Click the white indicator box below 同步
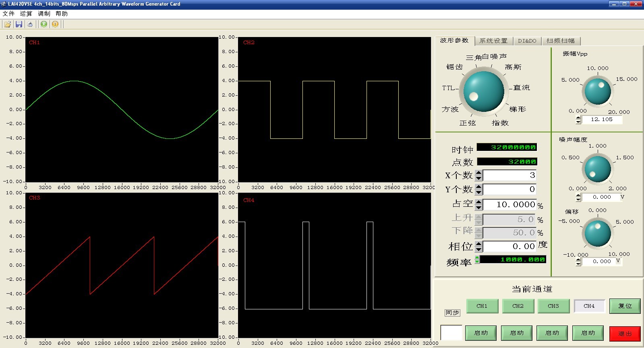 pos(451,333)
